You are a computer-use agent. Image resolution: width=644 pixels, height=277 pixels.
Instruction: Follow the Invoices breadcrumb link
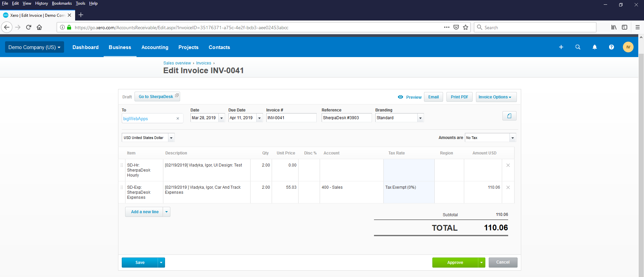pyautogui.click(x=203, y=63)
